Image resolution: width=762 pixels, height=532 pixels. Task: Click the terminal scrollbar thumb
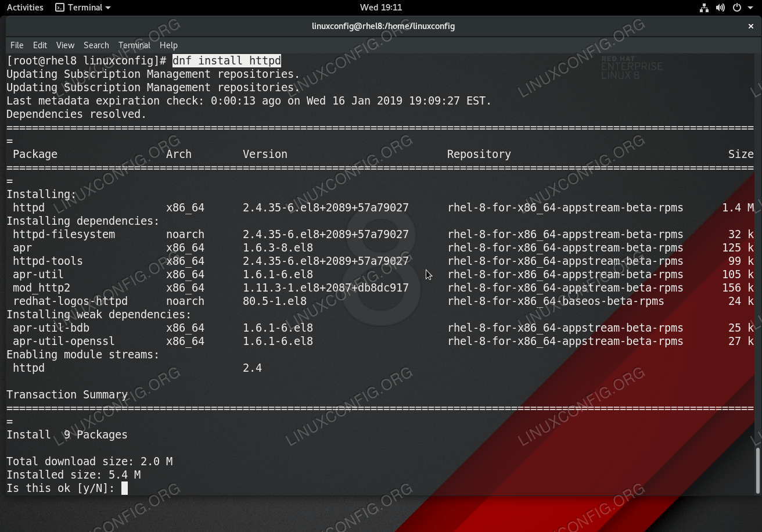(x=759, y=470)
